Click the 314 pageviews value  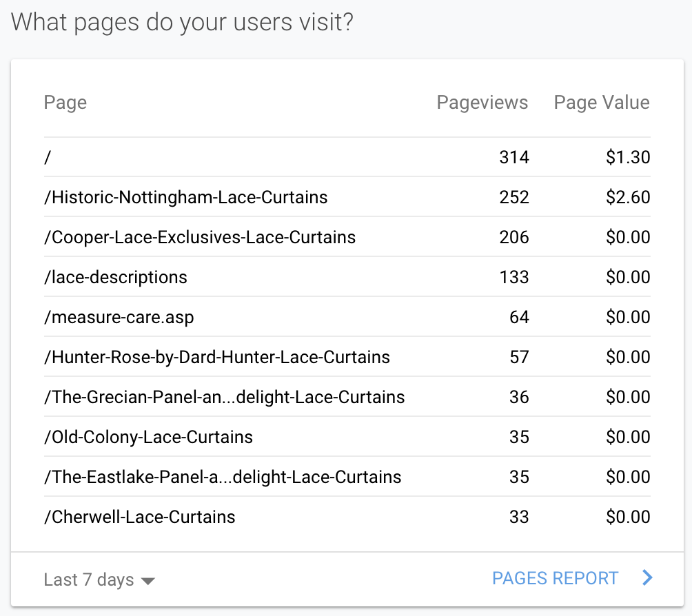point(514,157)
